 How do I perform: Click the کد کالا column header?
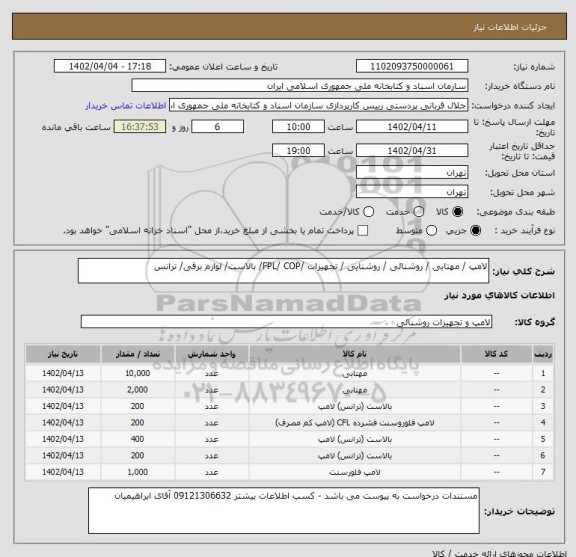(x=496, y=354)
